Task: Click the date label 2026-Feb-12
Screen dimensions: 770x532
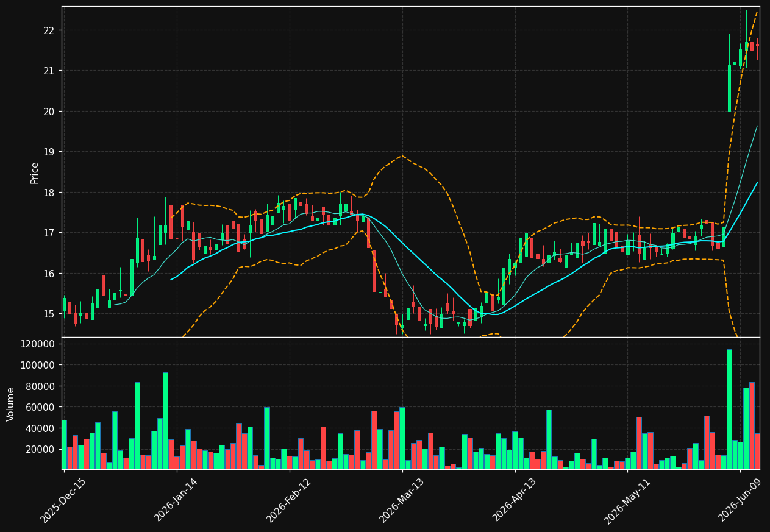Action: pyautogui.click(x=288, y=500)
